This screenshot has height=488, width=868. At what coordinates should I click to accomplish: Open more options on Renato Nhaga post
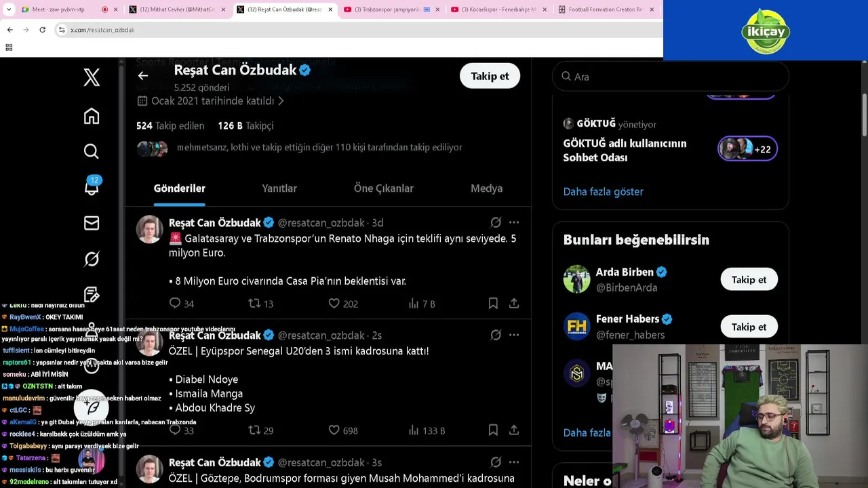pos(514,222)
